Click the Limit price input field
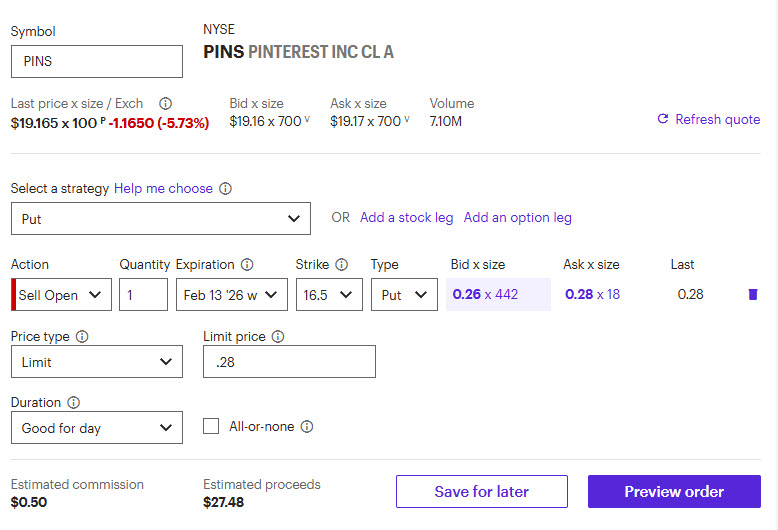The height and width of the screenshot is (530, 778). (289, 362)
